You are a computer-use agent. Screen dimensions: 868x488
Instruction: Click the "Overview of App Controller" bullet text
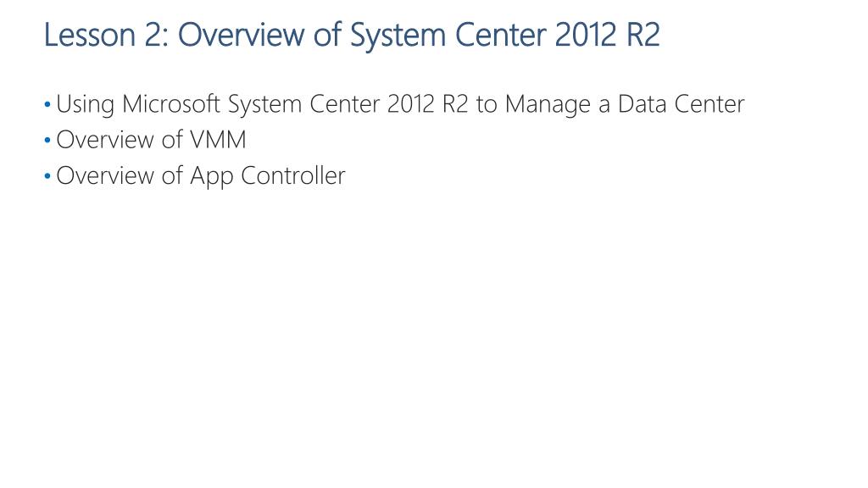(200, 176)
